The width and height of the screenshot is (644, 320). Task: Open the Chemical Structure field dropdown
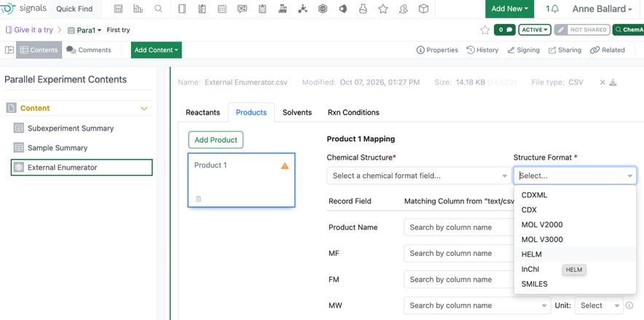coord(417,176)
